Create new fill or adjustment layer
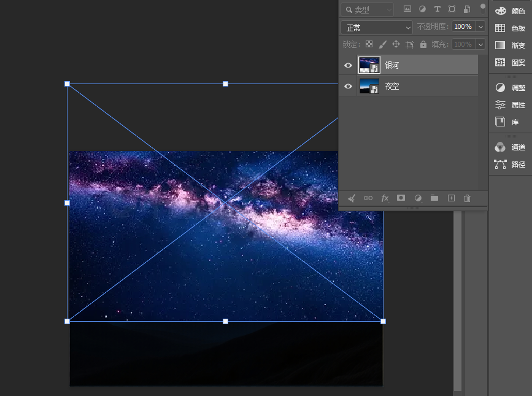Screen dimensions: 532x396 click(x=418, y=198)
